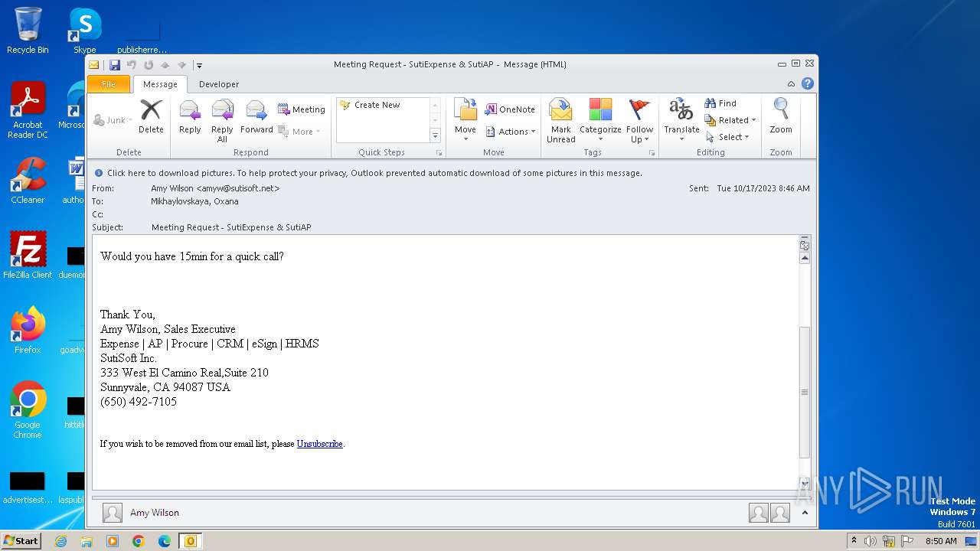Open Internet Explorer from taskbar
980x551 pixels.
(61, 541)
